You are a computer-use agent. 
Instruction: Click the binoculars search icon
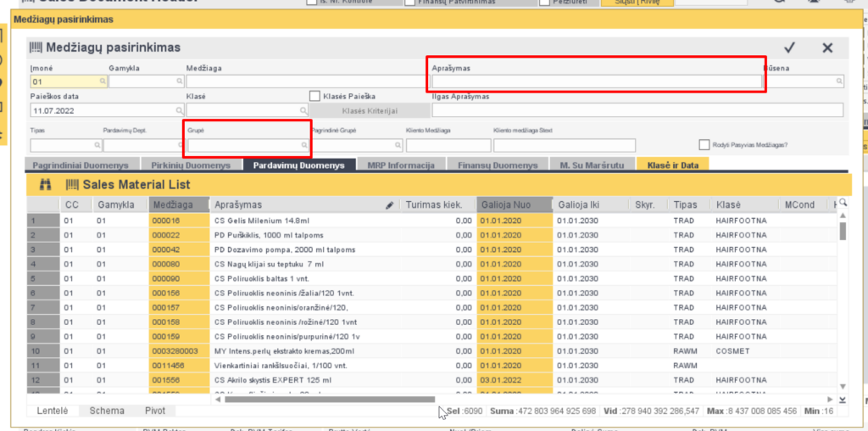(x=45, y=184)
